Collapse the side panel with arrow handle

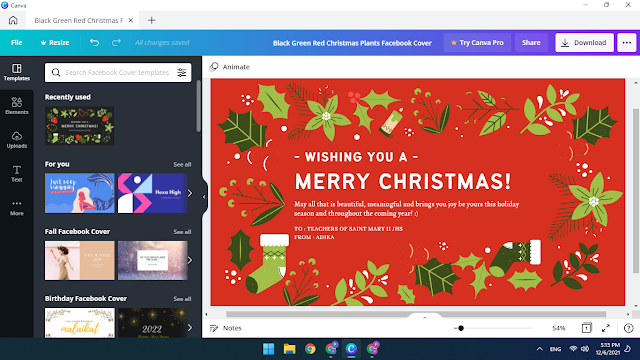coord(204,197)
